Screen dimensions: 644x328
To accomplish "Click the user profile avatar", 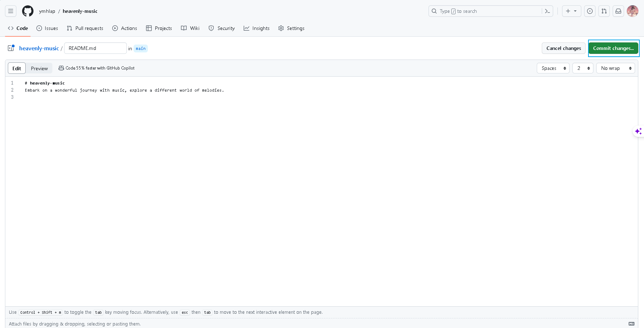I will click(633, 11).
